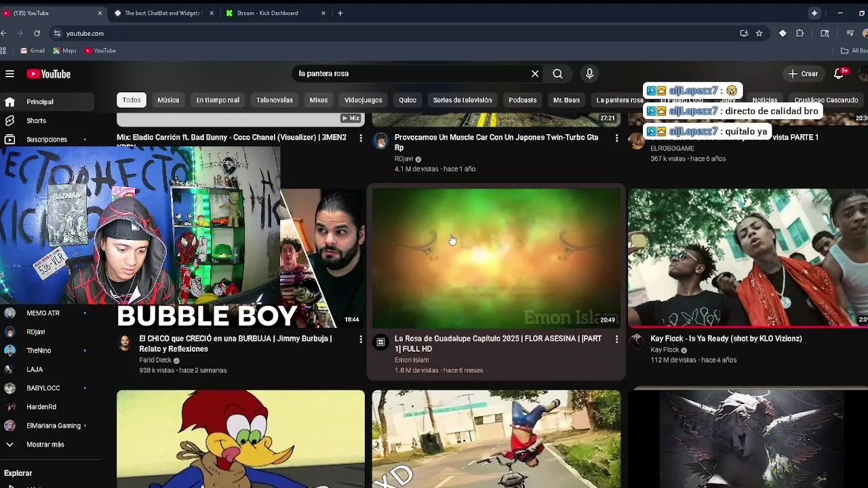Clear the search box with the X icon
The height and width of the screenshot is (488, 868).
click(535, 74)
